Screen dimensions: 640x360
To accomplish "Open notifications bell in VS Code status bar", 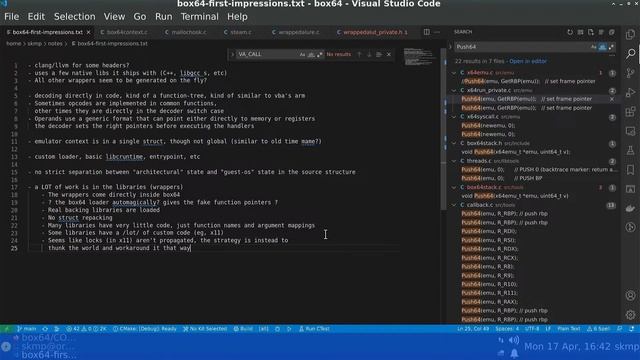I will [x=631, y=329].
